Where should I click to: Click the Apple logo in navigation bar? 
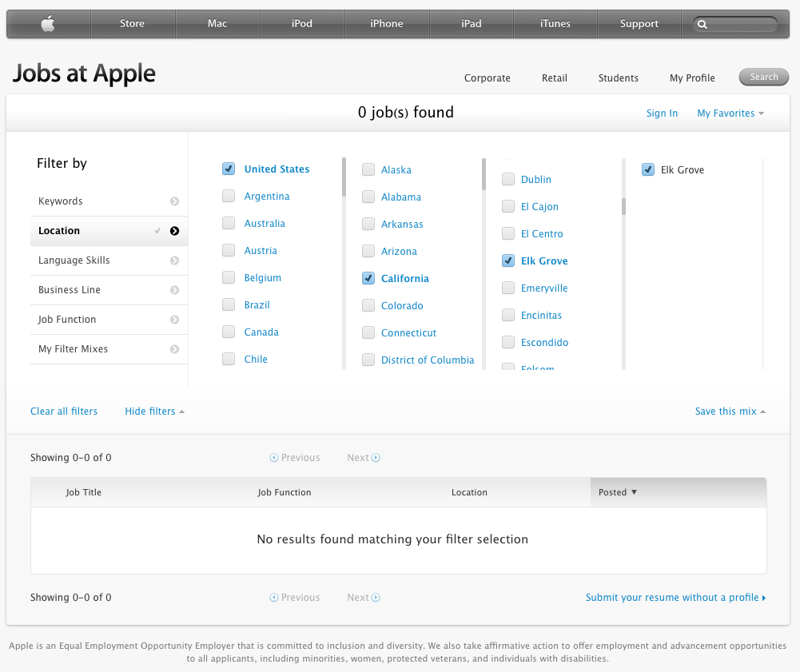click(x=48, y=23)
